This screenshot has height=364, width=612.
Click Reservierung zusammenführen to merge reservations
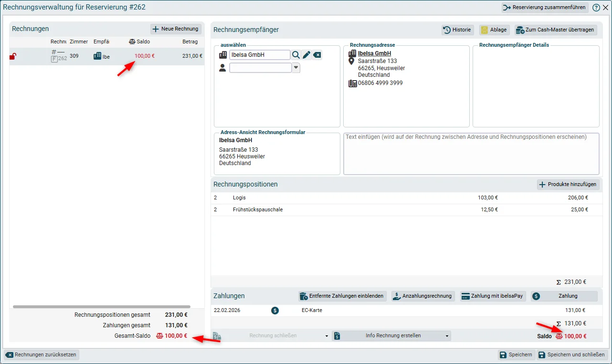tap(545, 8)
